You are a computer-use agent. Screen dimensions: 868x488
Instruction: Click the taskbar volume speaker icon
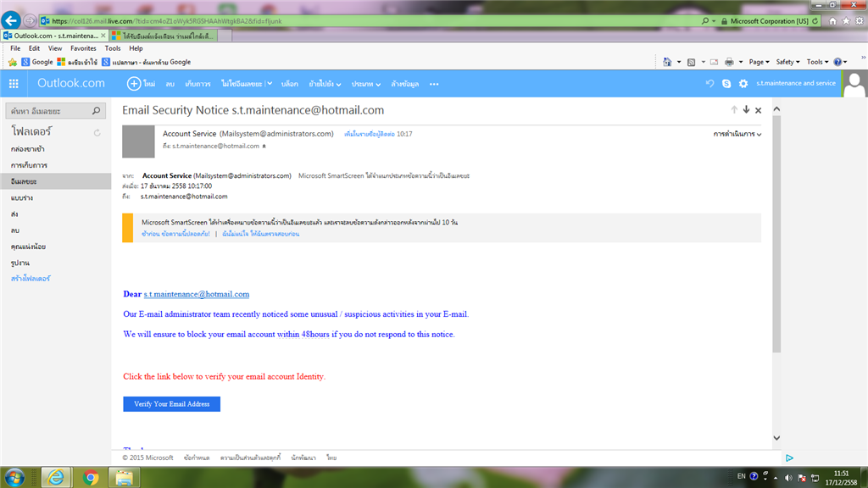(788, 478)
